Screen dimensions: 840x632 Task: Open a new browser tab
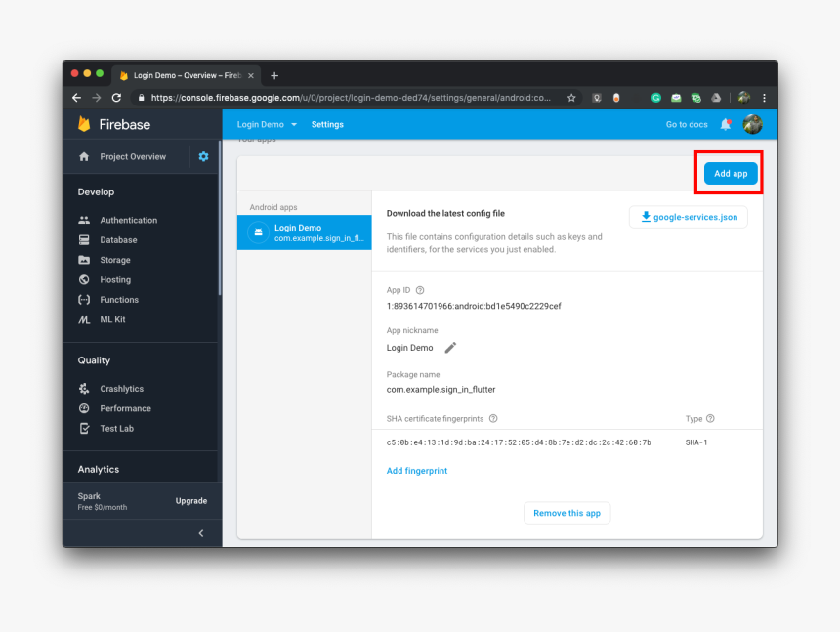click(x=274, y=75)
